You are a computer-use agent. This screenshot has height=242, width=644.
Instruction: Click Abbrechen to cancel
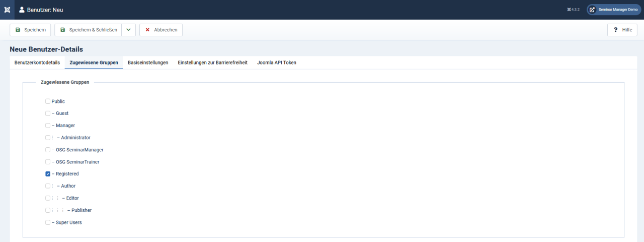[161, 30]
